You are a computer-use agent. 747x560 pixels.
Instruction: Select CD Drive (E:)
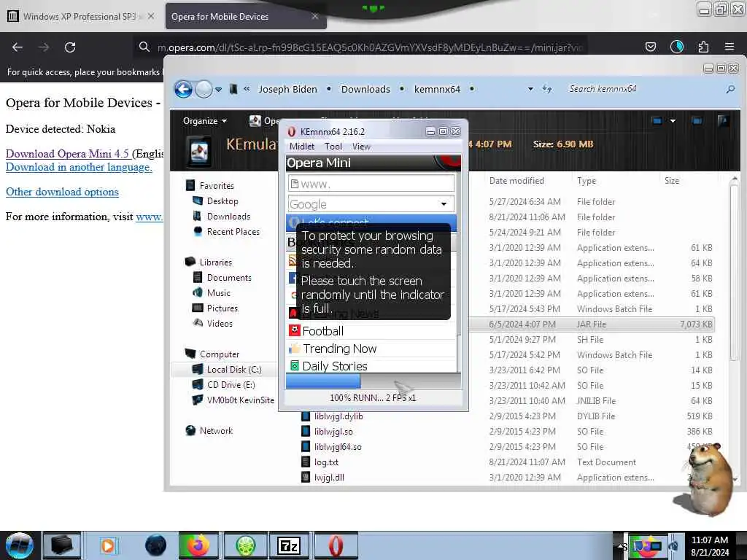pyautogui.click(x=231, y=385)
